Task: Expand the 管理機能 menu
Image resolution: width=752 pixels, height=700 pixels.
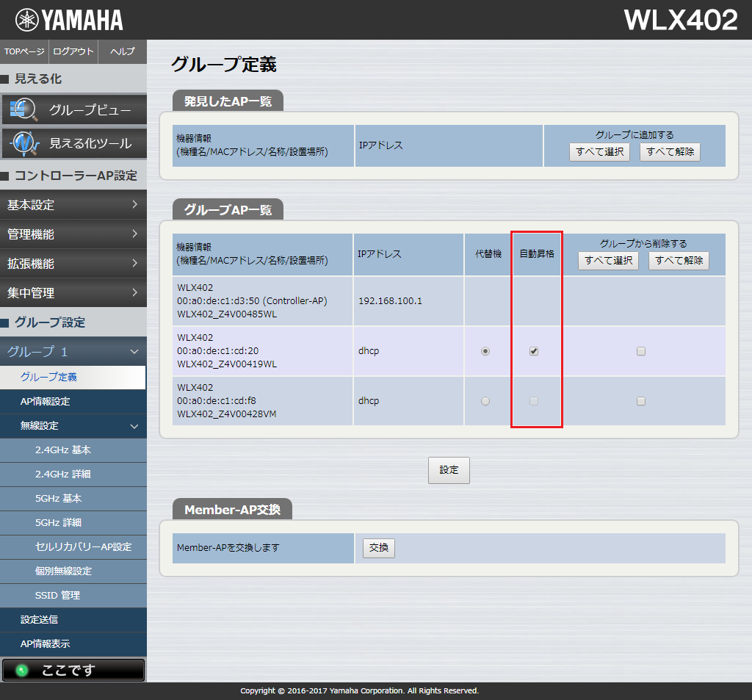Action: [x=73, y=234]
